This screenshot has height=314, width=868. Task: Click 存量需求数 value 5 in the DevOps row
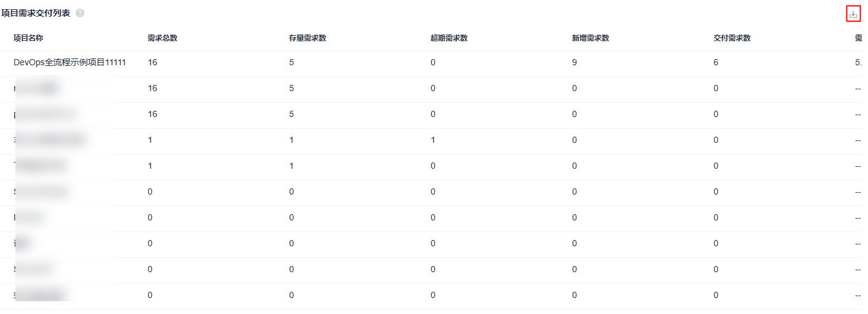pos(292,62)
